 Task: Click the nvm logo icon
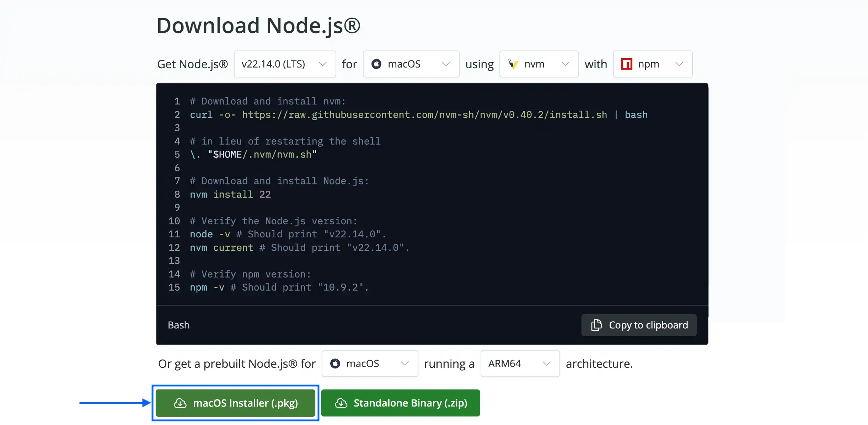(513, 64)
